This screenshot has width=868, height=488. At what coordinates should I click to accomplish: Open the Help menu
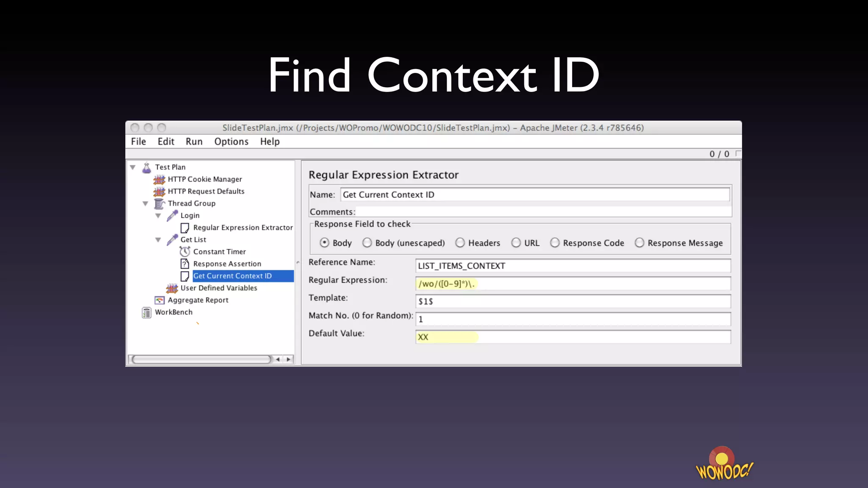click(x=270, y=141)
